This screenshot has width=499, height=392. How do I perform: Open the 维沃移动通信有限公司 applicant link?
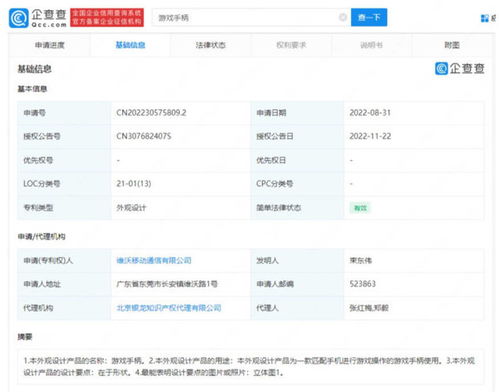(154, 260)
